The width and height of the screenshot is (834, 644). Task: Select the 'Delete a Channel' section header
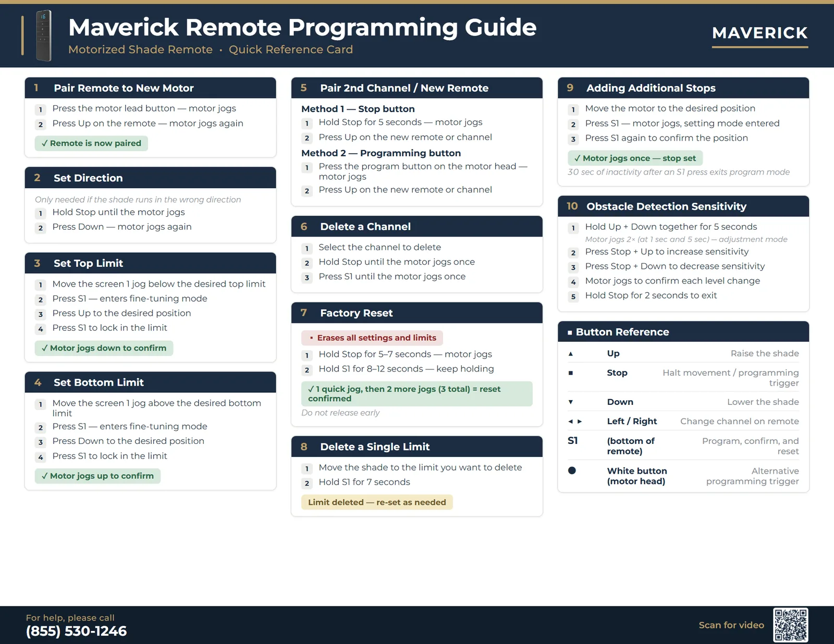point(417,227)
